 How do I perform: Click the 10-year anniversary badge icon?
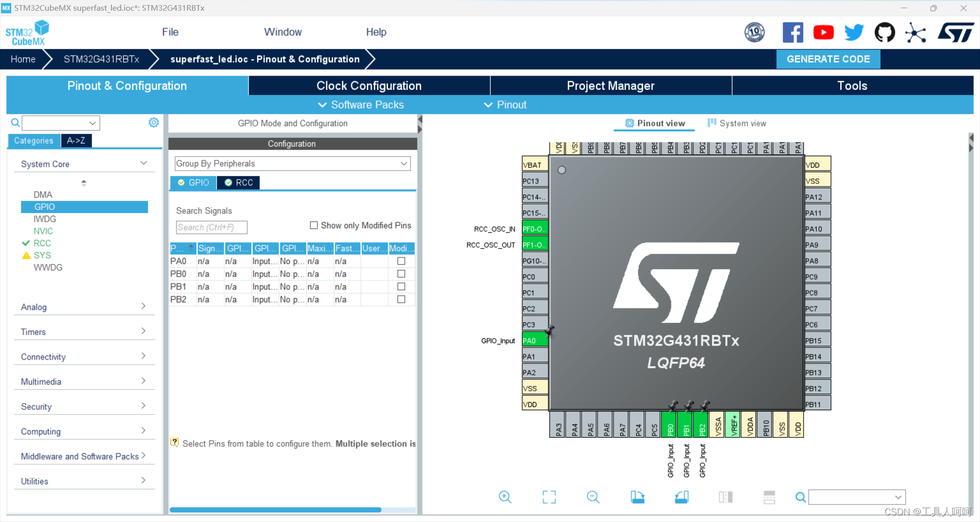[x=754, y=33]
